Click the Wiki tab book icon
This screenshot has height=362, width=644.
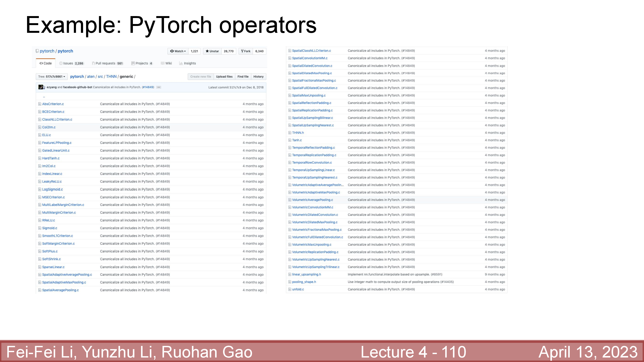pyautogui.click(x=163, y=63)
